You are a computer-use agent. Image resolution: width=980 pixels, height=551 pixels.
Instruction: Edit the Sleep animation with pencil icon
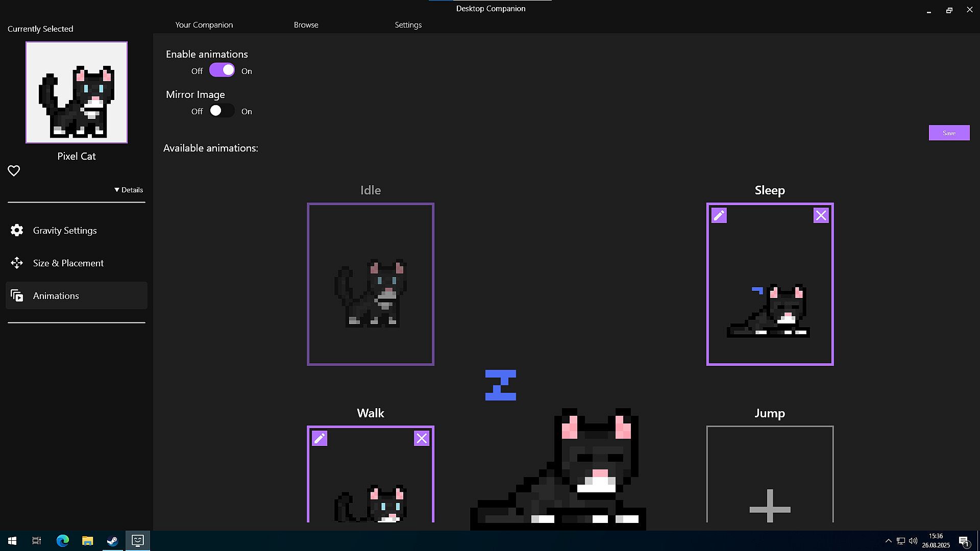click(x=719, y=216)
